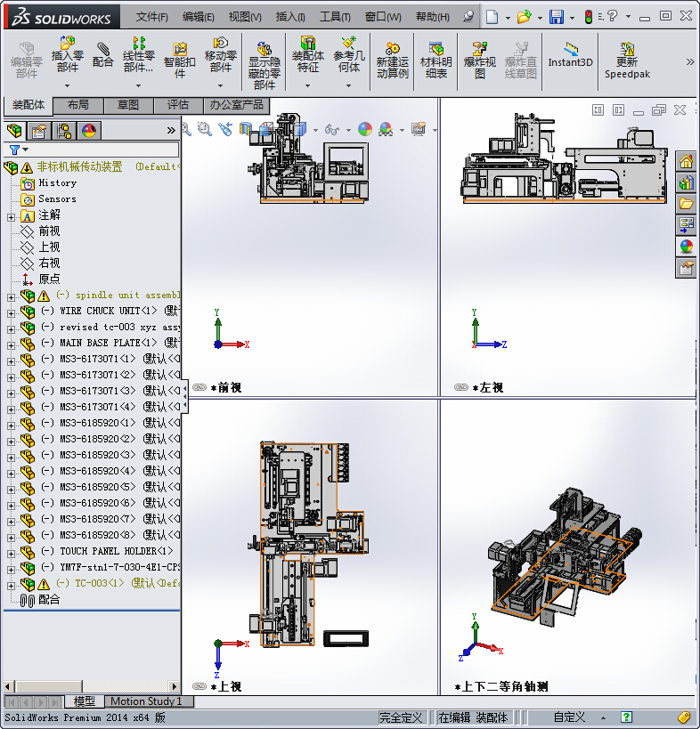Click the New document icon
Screen dimensions: 700x729
(x=492, y=17)
